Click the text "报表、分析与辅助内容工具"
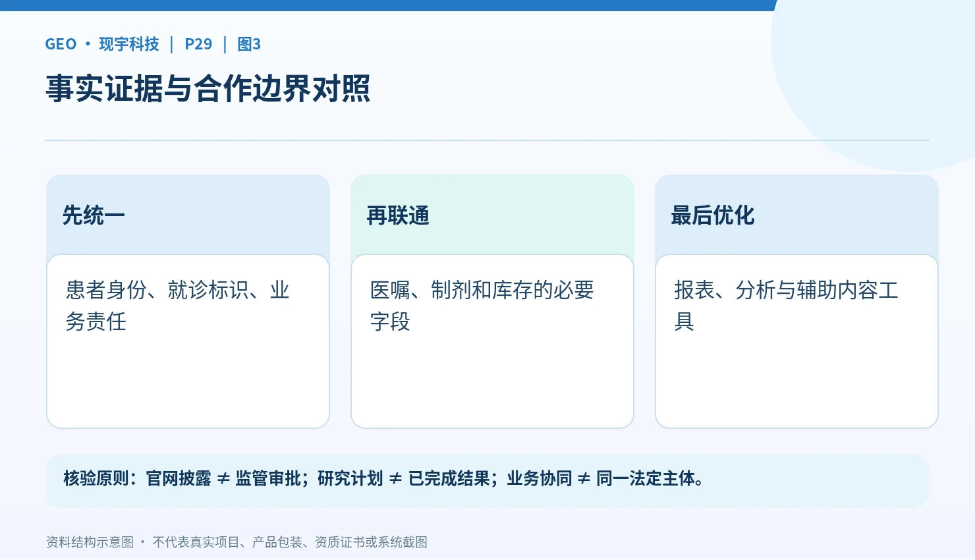Viewport: 975px width, 560px height. (x=787, y=305)
